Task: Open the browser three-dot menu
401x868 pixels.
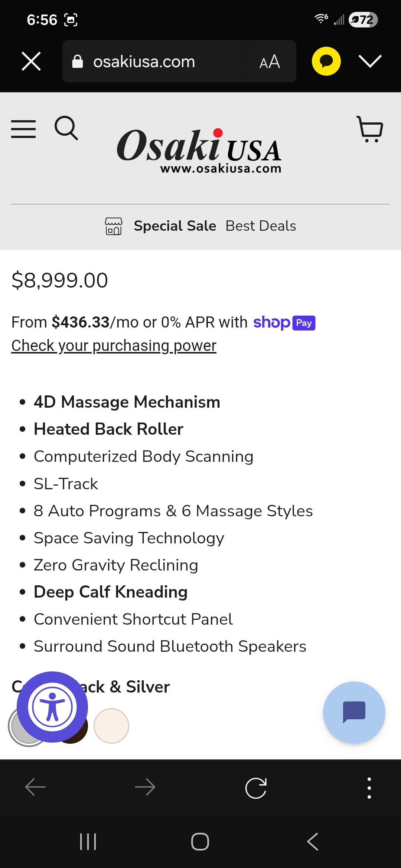Action: pos(369,788)
